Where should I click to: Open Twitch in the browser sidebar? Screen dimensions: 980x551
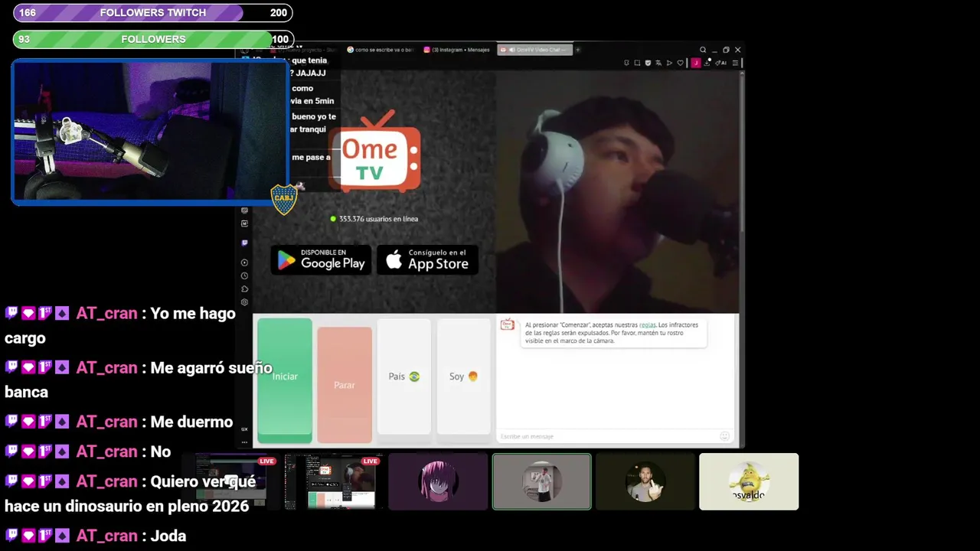pos(244,243)
